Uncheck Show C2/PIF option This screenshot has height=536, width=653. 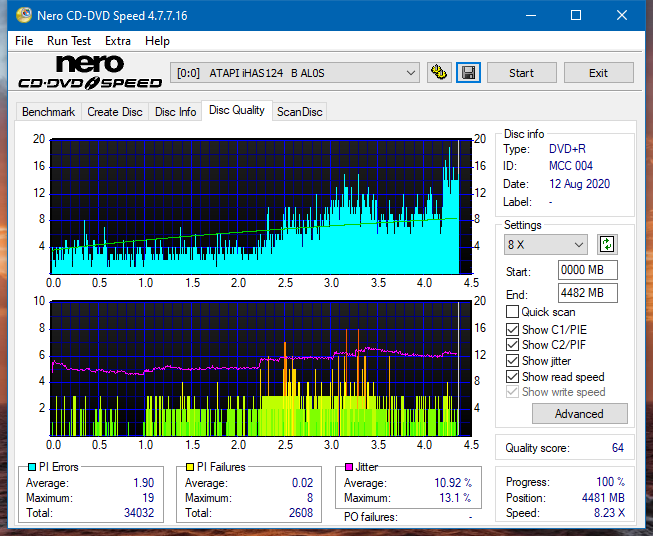[x=512, y=345]
